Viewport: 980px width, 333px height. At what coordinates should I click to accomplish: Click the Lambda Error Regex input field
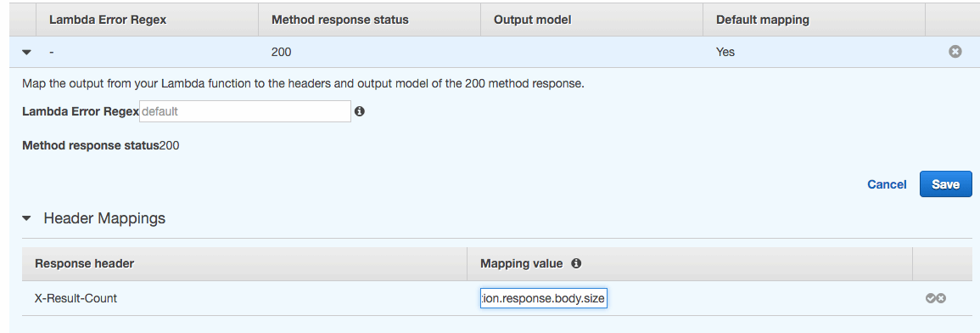[x=245, y=111]
